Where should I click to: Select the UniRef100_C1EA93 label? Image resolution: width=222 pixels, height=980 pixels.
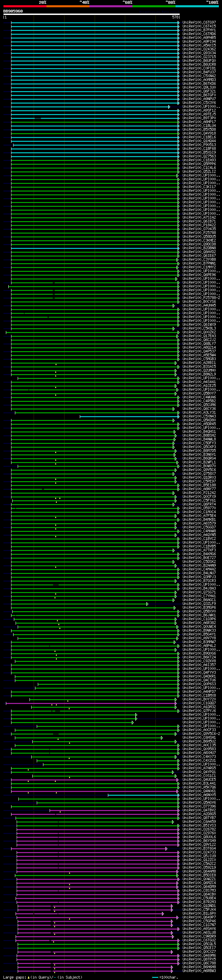point(199,160)
